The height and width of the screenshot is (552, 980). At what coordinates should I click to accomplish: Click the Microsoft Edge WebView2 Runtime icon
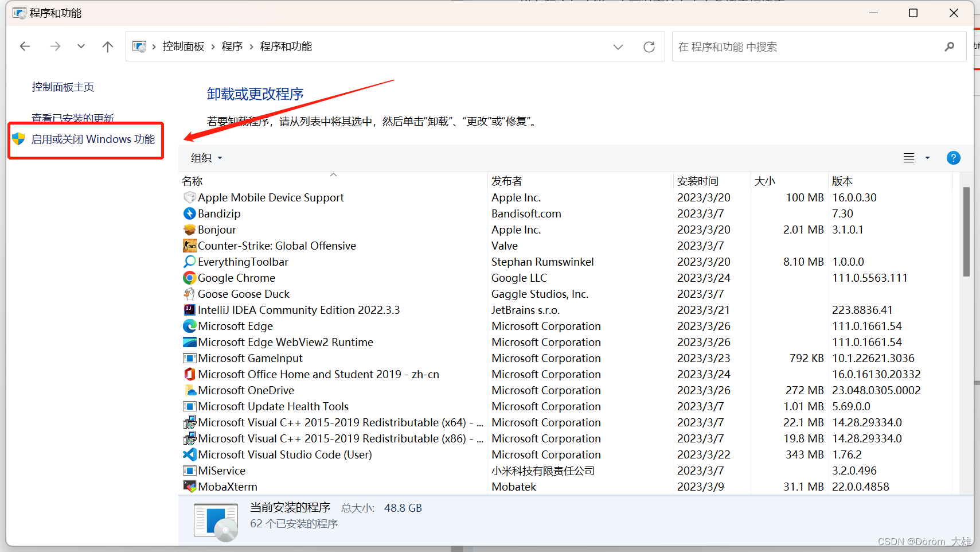tap(189, 342)
